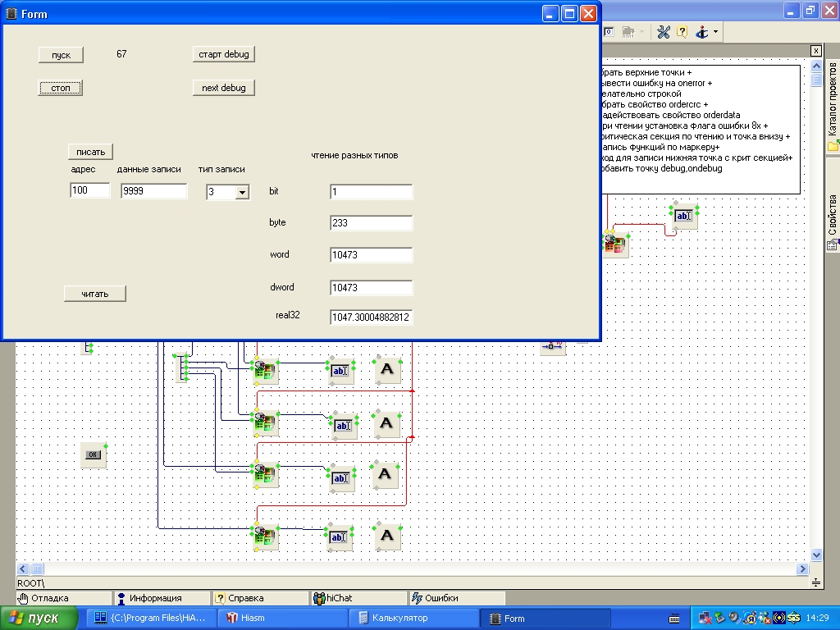
Task: Click the 'адрес' input field containing 100
Action: (x=89, y=190)
